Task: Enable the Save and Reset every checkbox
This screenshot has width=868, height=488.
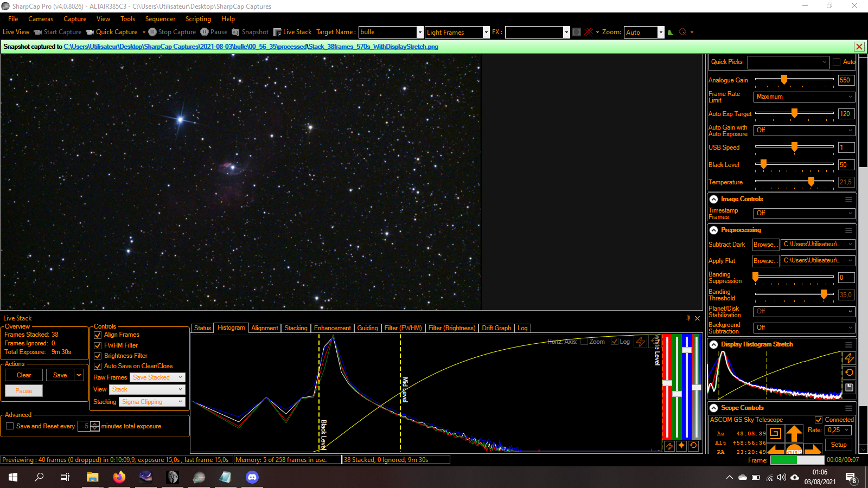Action: (10, 426)
